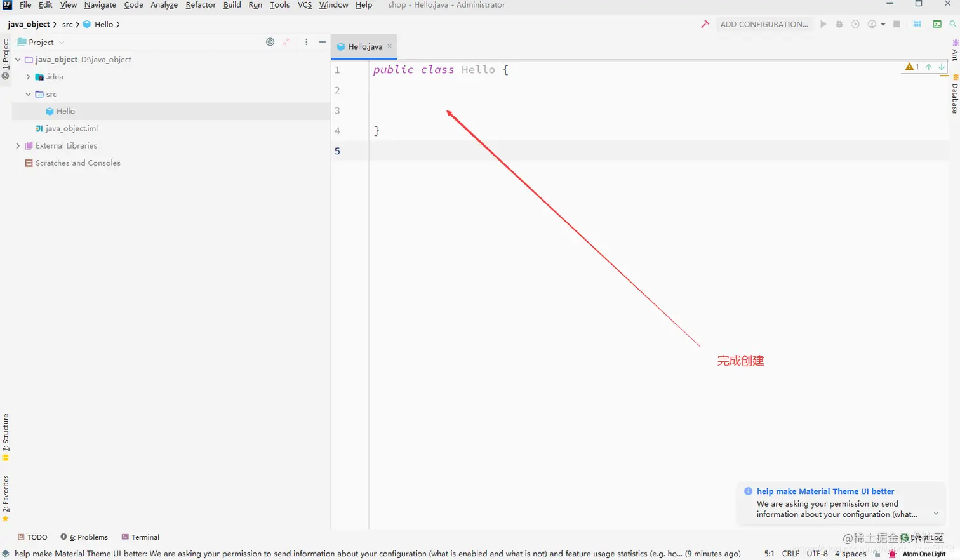
Task: Expand the Material Theme notification
Action: click(935, 514)
